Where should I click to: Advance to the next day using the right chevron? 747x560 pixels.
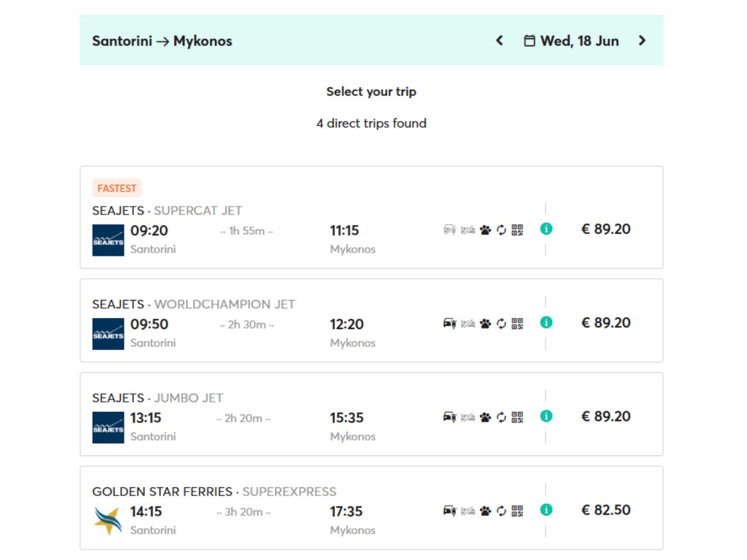click(x=642, y=40)
